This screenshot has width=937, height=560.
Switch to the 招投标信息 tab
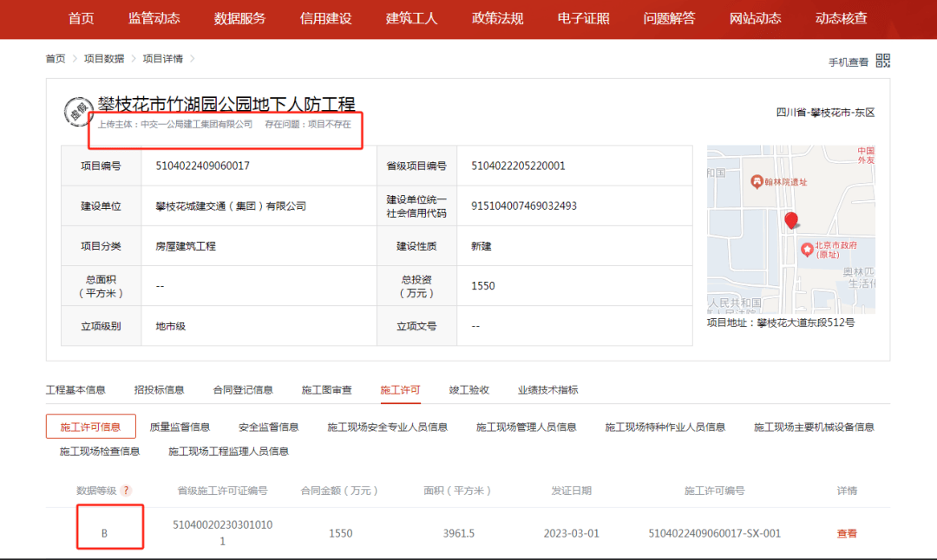[159, 390]
